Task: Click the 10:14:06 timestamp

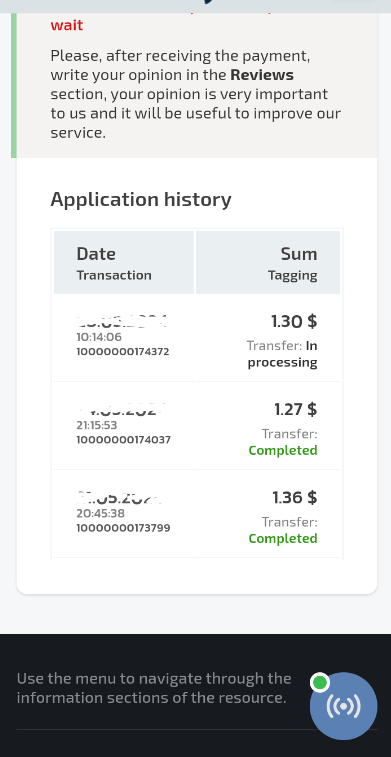Action: [x=99, y=337]
